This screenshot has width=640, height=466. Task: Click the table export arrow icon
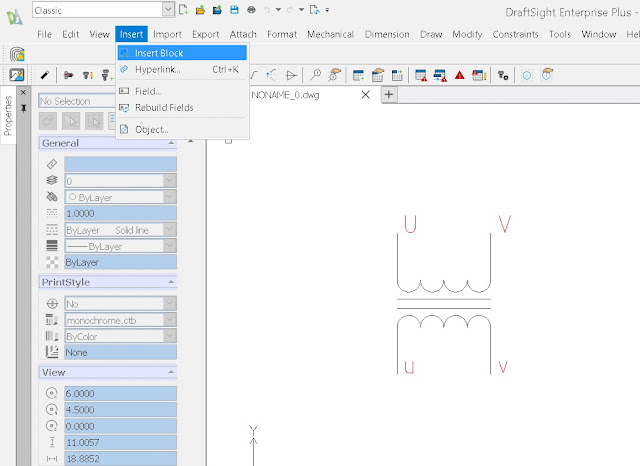click(x=397, y=75)
